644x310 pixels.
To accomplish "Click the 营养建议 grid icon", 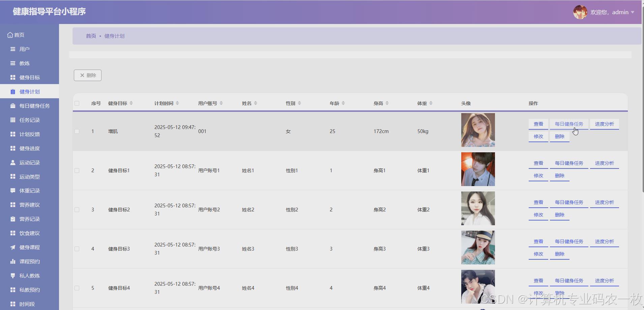I will pyautogui.click(x=13, y=205).
